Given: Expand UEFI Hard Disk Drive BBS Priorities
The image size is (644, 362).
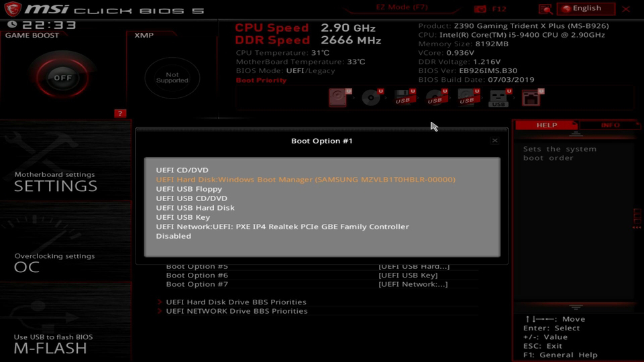Looking at the screenshot, I should [x=236, y=302].
